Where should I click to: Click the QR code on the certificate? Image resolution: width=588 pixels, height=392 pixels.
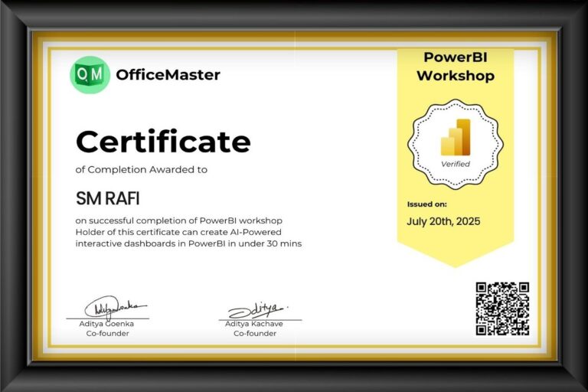502,309
